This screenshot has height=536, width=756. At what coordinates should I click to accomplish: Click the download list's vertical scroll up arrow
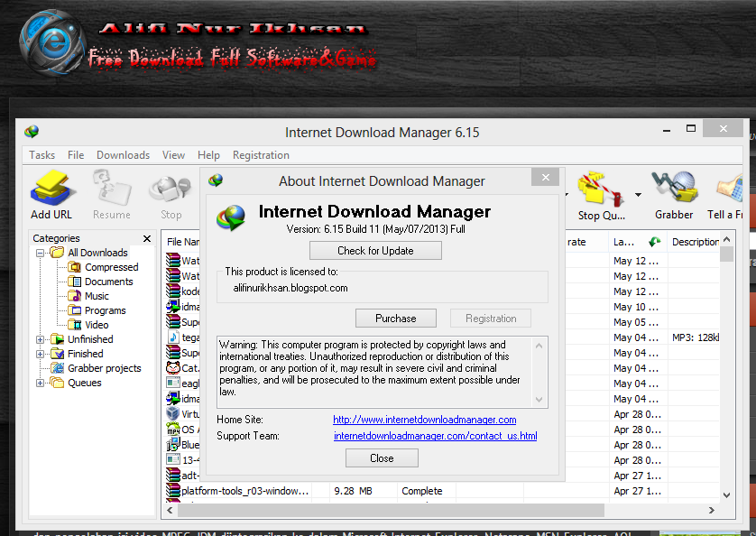tap(726, 239)
